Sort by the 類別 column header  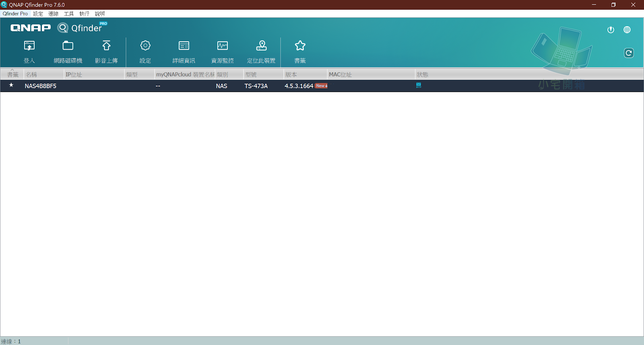(229, 74)
